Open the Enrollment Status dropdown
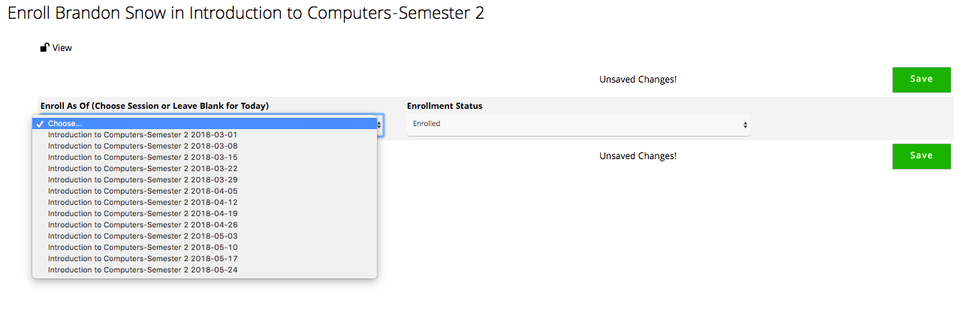Image resolution: width=980 pixels, height=316 pixels. (x=578, y=125)
